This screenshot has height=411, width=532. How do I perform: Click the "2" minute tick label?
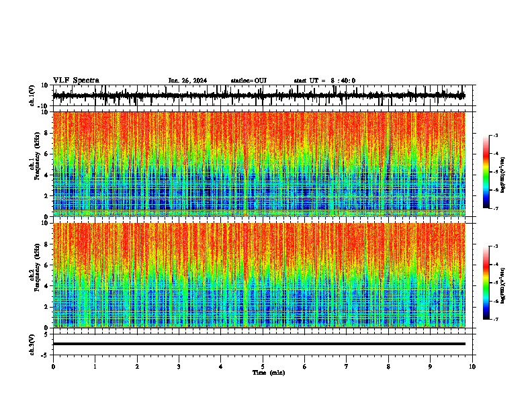point(137,367)
